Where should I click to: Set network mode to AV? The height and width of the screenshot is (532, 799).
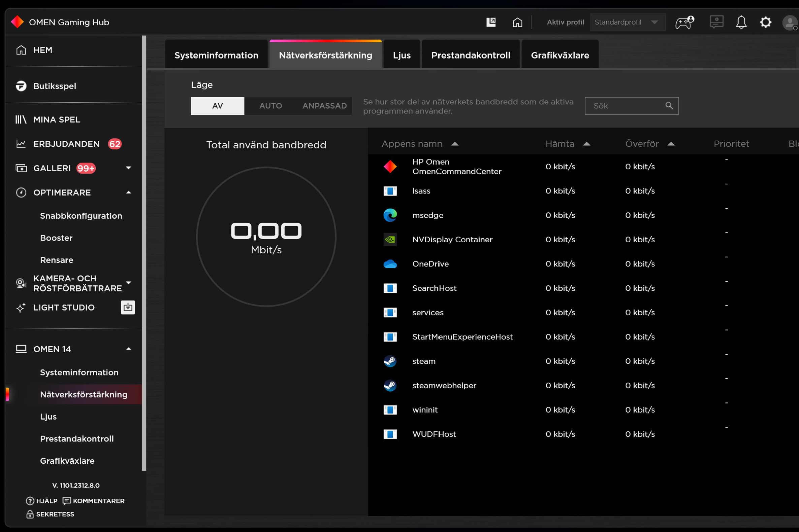217,106
